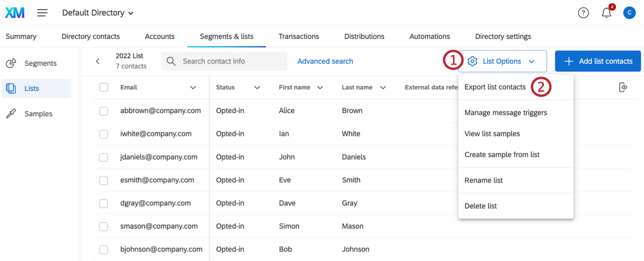
Task: Click the user account avatar
Action: 629,13
